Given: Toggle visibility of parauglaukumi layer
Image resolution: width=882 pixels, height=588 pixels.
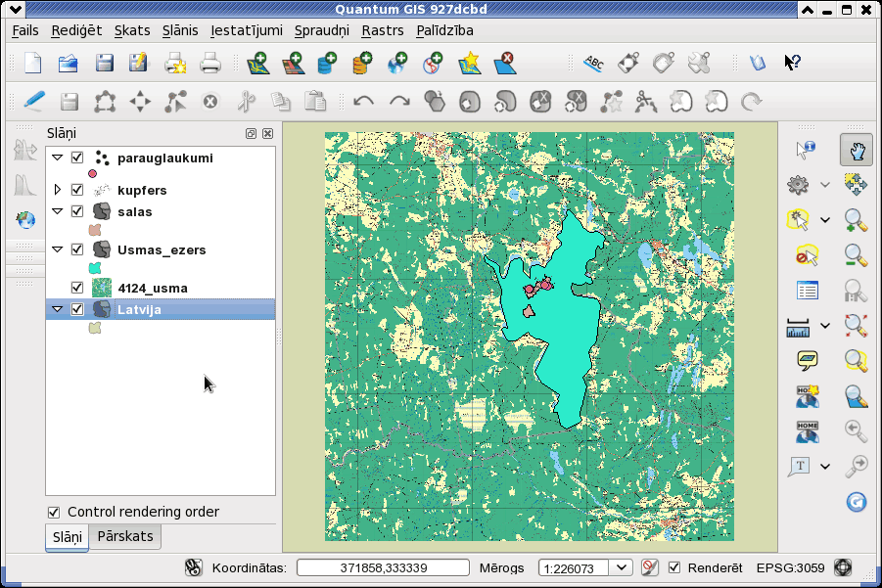Looking at the screenshot, I should pyautogui.click(x=77, y=158).
